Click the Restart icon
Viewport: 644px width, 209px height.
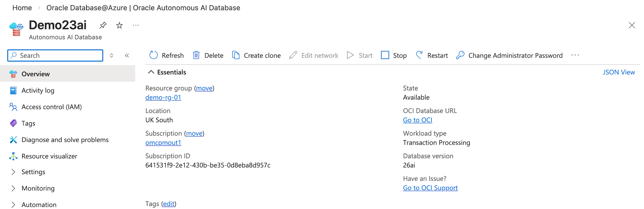pos(419,55)
